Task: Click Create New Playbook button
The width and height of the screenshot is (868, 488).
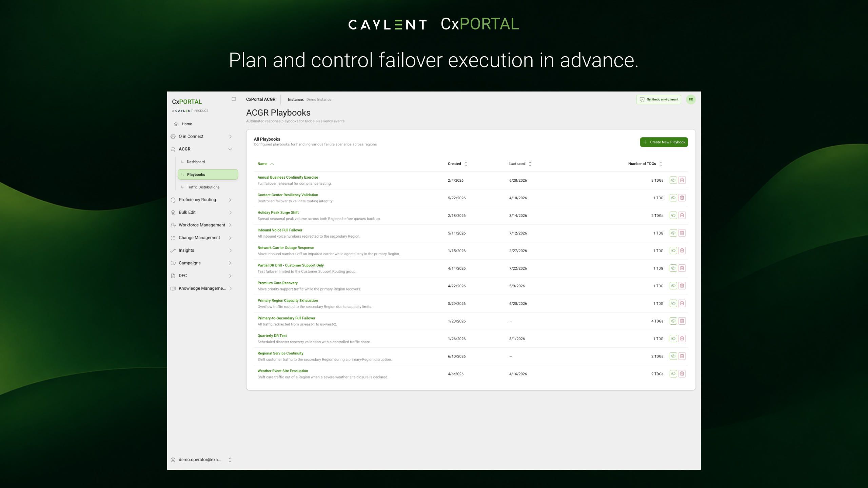Action: click(664, 142)
